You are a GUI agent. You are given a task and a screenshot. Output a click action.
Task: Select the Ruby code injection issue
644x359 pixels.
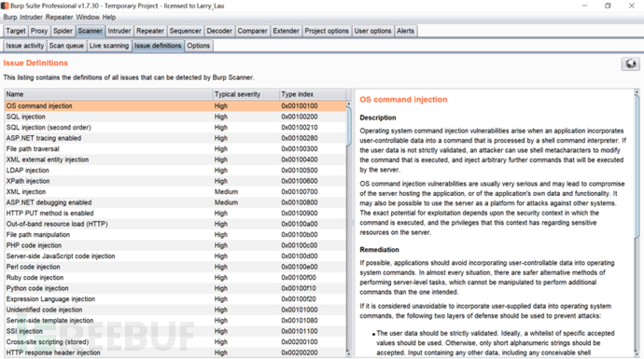tap(175, 278)
